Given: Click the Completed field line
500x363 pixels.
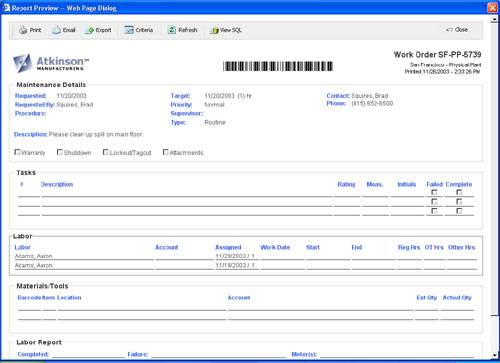Looking at the screenshot, I should [x=88, y=355].
